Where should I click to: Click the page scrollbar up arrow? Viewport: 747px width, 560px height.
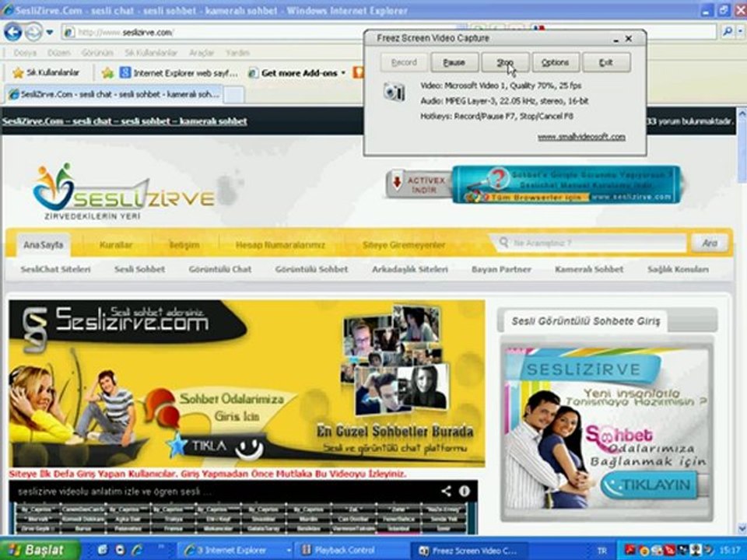pos(742,114)
